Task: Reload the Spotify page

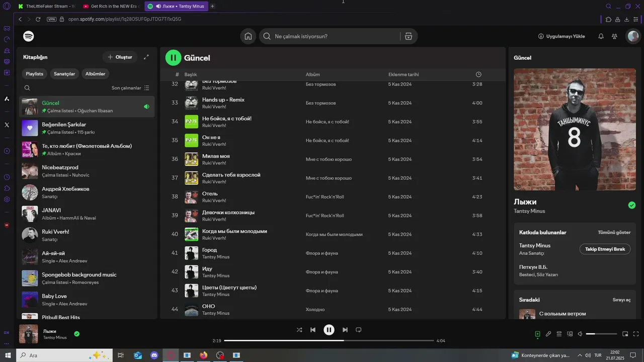Action: tap(38, 19)
